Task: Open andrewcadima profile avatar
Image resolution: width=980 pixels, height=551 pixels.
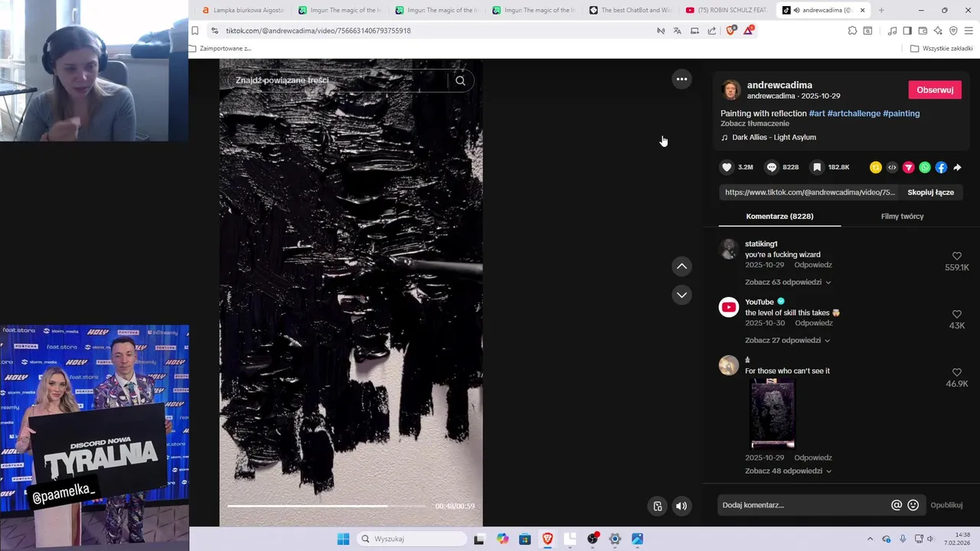Action: (731, 90)
